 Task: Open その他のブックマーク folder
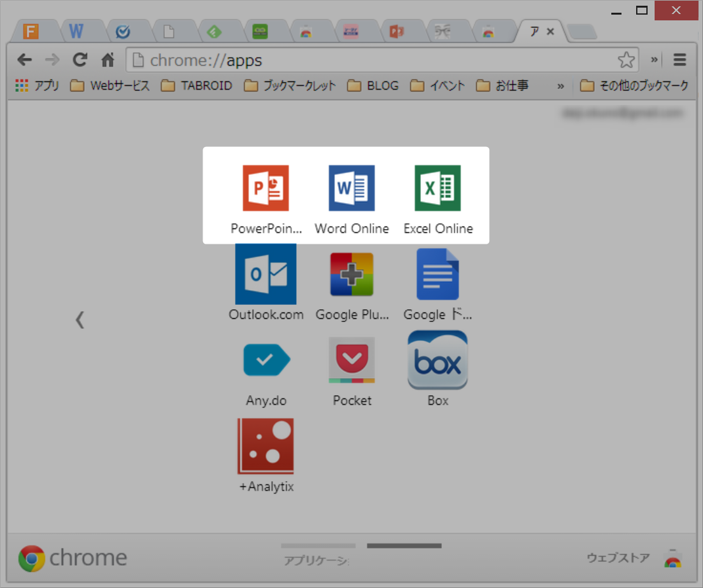634,86
